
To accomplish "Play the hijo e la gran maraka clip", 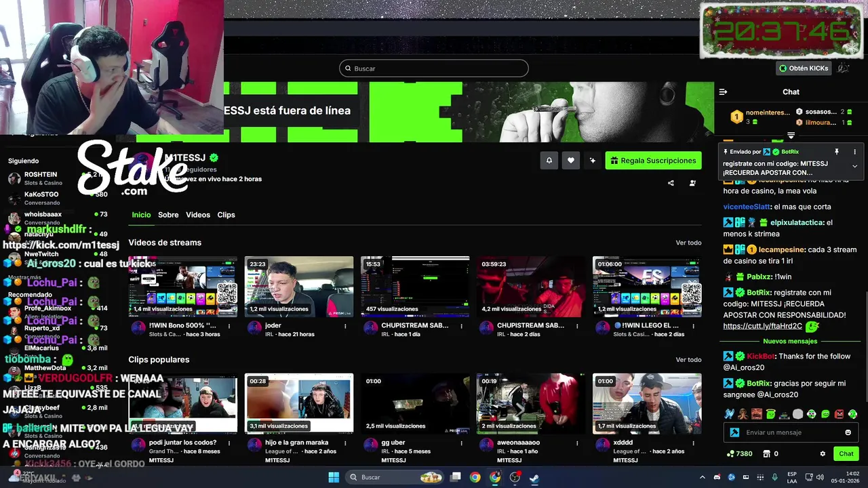I will coord(299,404).
